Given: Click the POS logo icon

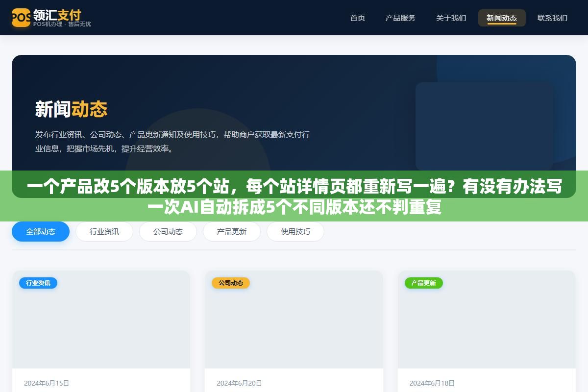Looking at the screenshot, I should [x=21, y=18].
